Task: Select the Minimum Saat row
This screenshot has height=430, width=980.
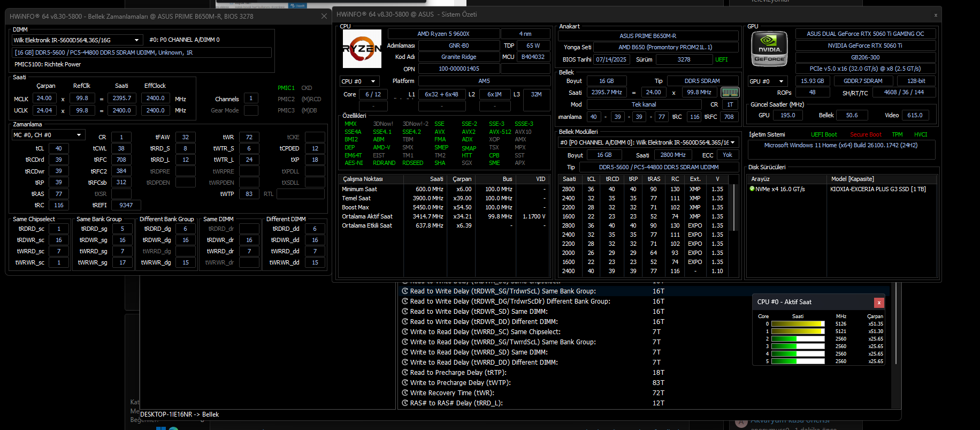Action: [x=443, y=189]
